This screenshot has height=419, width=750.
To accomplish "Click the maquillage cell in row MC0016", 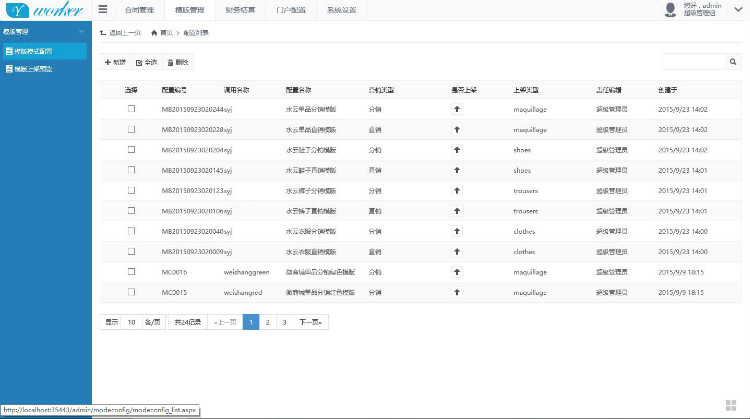I will click(x=530, y=272).
